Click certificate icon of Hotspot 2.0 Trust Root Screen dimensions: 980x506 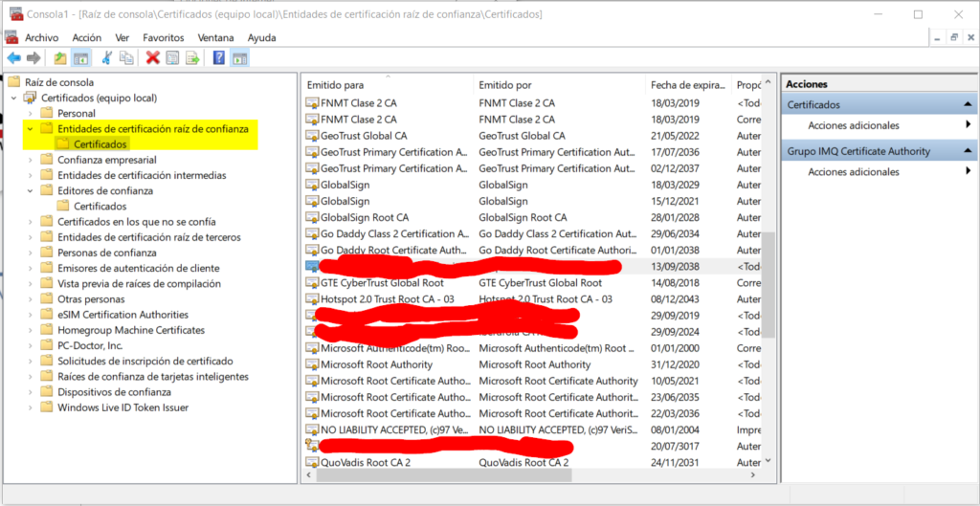pos(312,299)
